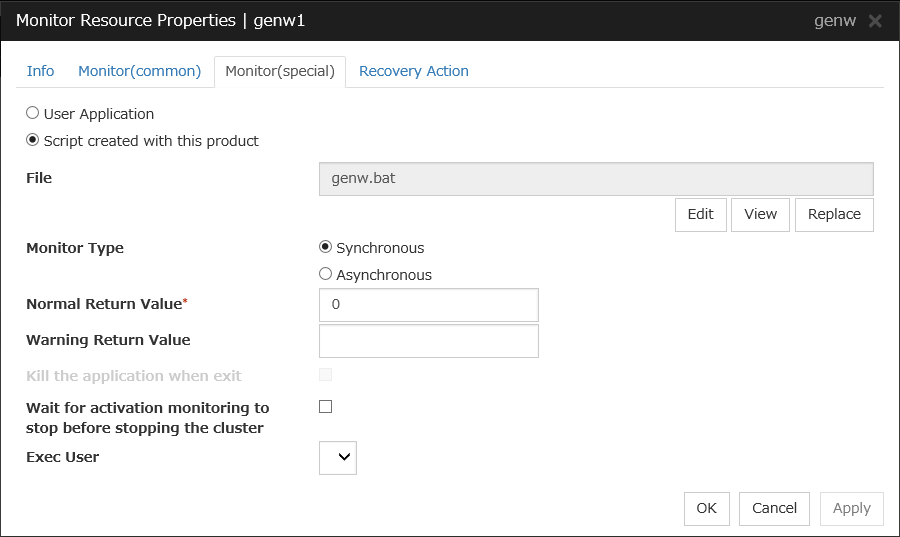
Task: Open the Monitor(common) tab
Action: coord(139,71)
